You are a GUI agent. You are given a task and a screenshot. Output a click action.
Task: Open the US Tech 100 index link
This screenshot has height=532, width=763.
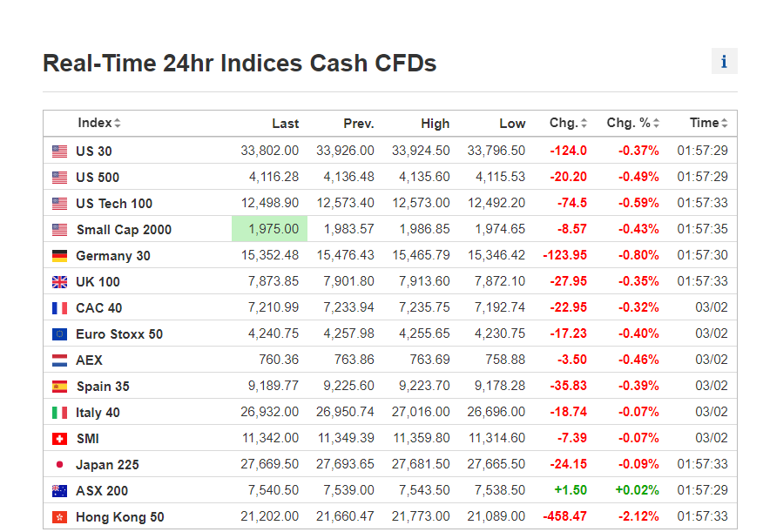[x=114, y=204]
